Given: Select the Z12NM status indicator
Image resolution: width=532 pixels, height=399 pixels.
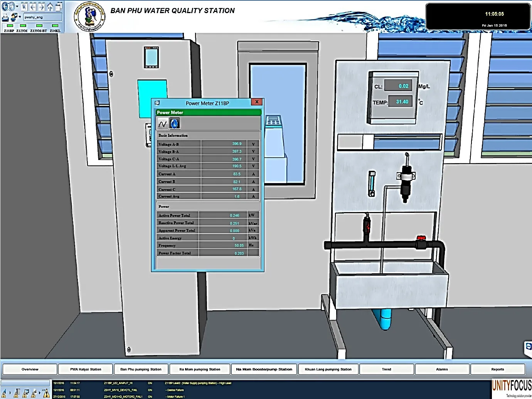Looking at the screenshot, I should point(23,26).
